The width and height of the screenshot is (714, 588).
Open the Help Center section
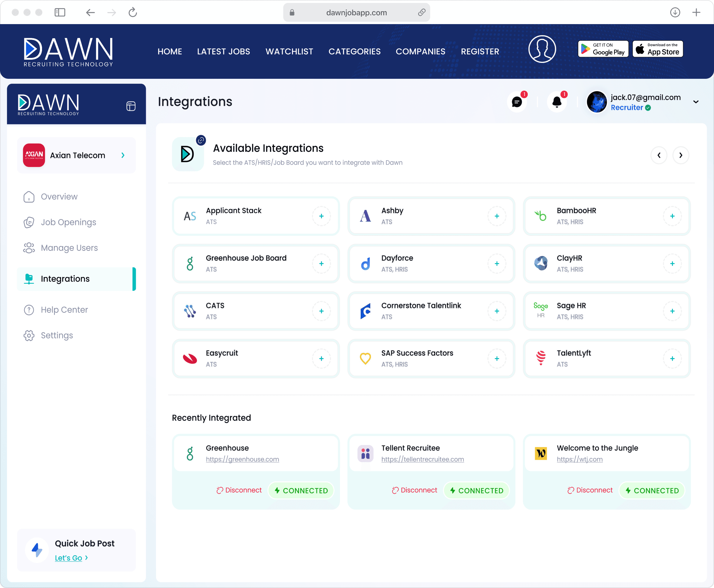(64, 309)
